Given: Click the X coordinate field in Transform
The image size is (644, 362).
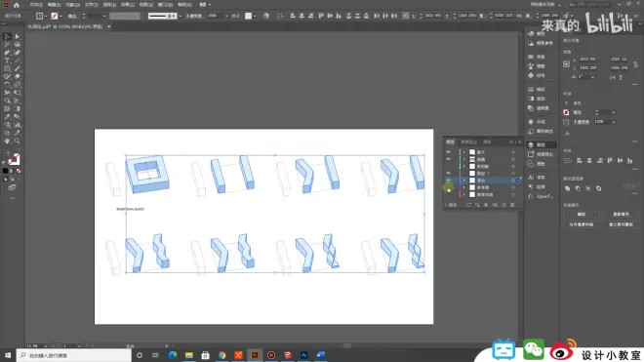Looking at the screenshot, I should pyautogui.click(x=587, y=60).
